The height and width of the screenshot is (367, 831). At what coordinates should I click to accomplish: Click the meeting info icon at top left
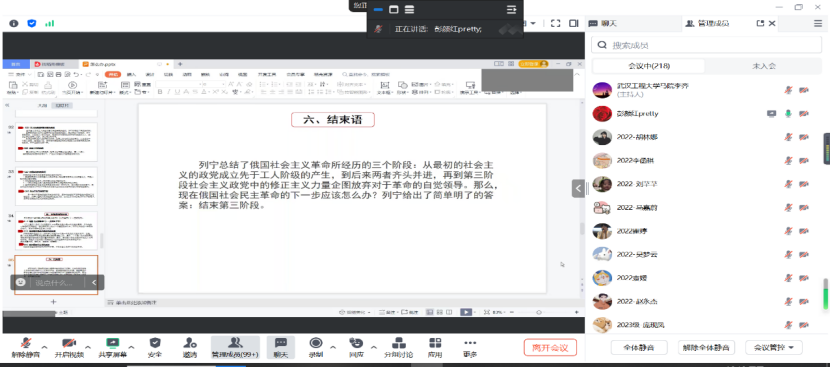(14, 23)
